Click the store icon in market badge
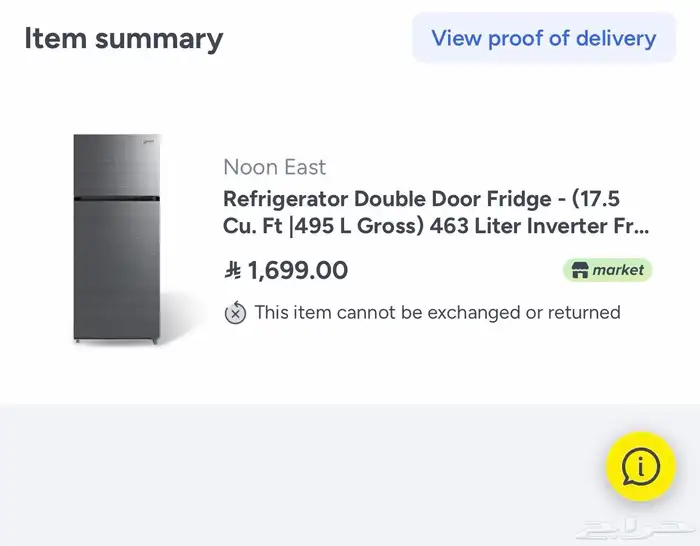This screenshot has width=700, height=546. [579, 270]
